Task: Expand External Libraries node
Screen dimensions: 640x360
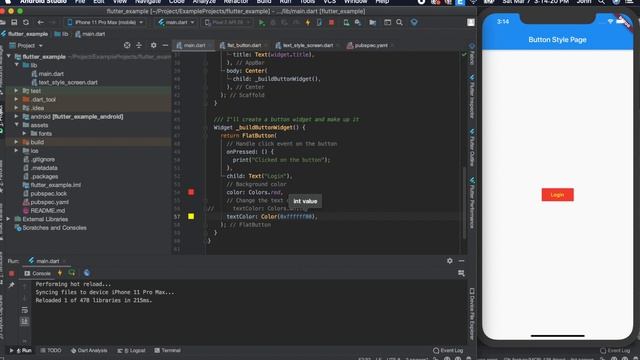Action: [x=9, y=219]
